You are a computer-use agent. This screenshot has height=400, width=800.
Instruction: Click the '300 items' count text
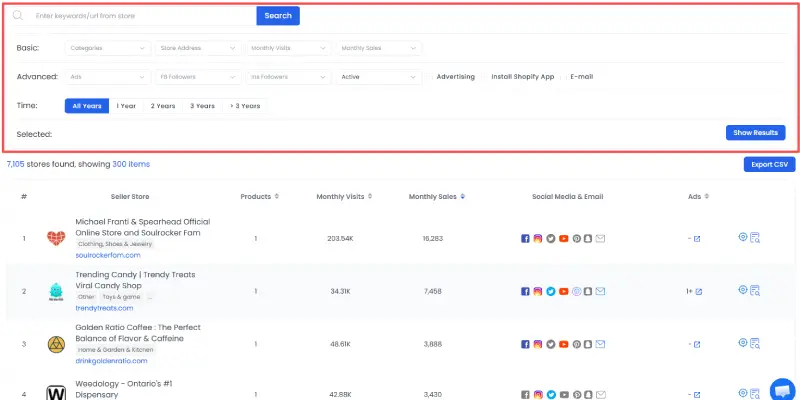point(131,164)
